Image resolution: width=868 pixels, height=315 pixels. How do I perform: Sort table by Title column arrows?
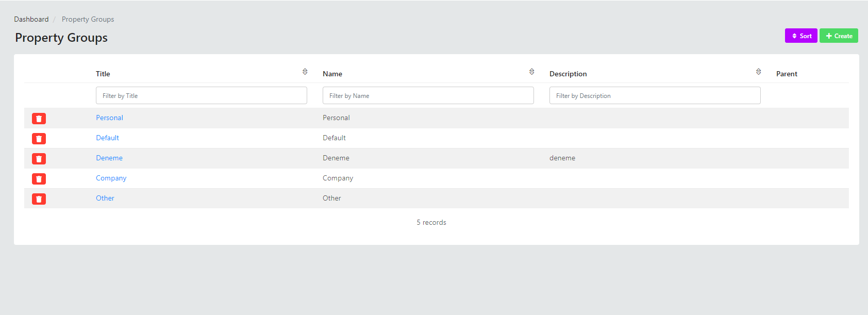[305, 72]
